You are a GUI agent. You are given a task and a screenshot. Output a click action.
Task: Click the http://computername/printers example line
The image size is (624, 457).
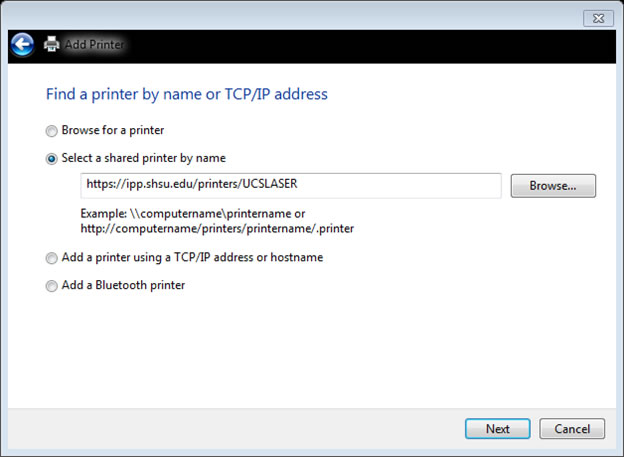click(x=217, y=228)
